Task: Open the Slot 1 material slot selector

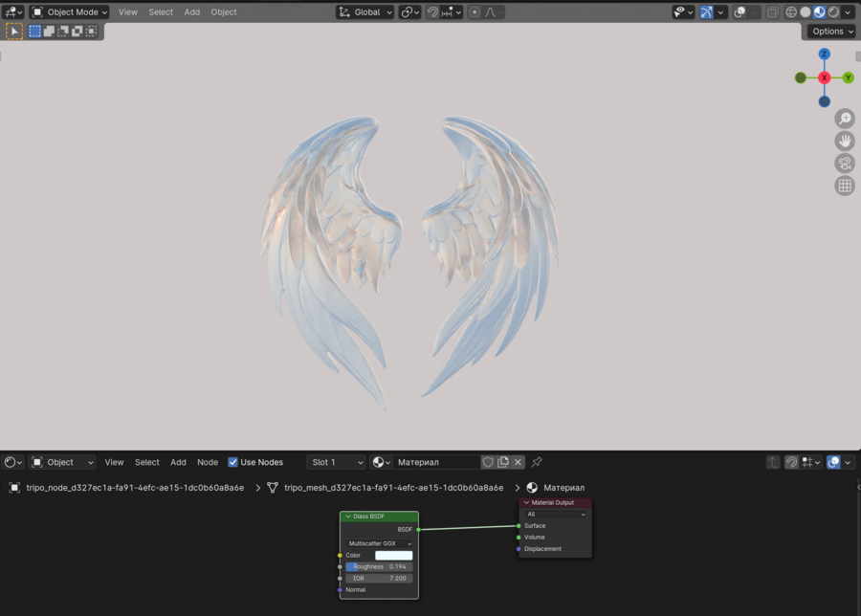Action: (337, 462)
